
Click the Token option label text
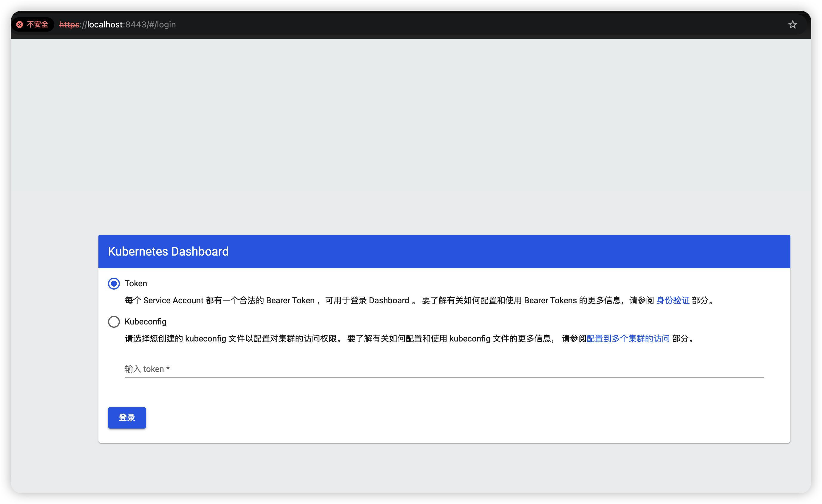point(136,284)
